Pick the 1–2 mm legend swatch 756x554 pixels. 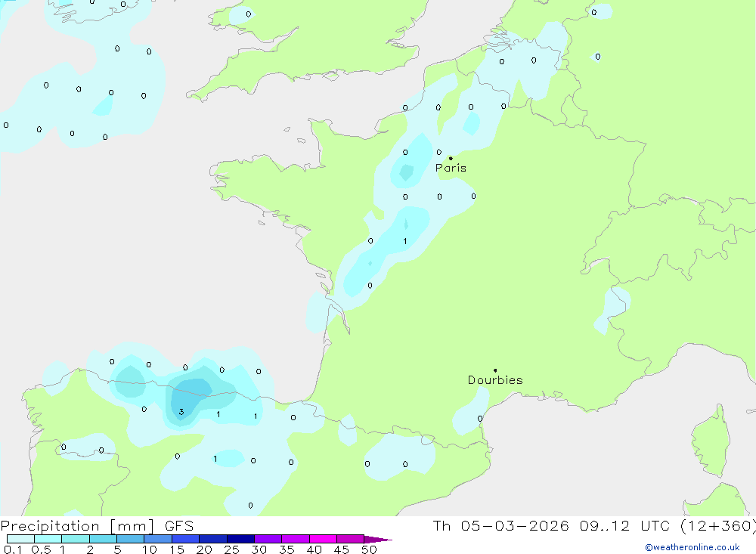tap(76, 539)
